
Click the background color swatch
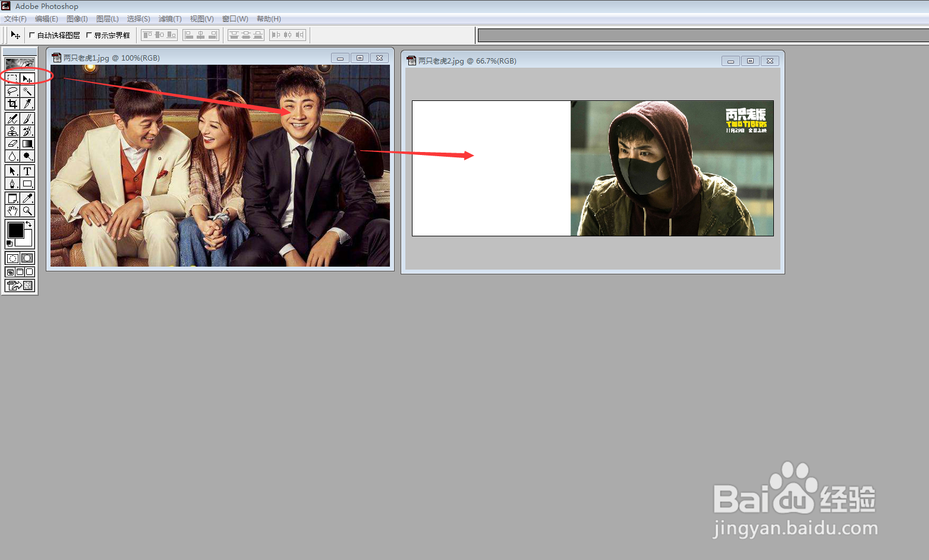coord(27,241)
